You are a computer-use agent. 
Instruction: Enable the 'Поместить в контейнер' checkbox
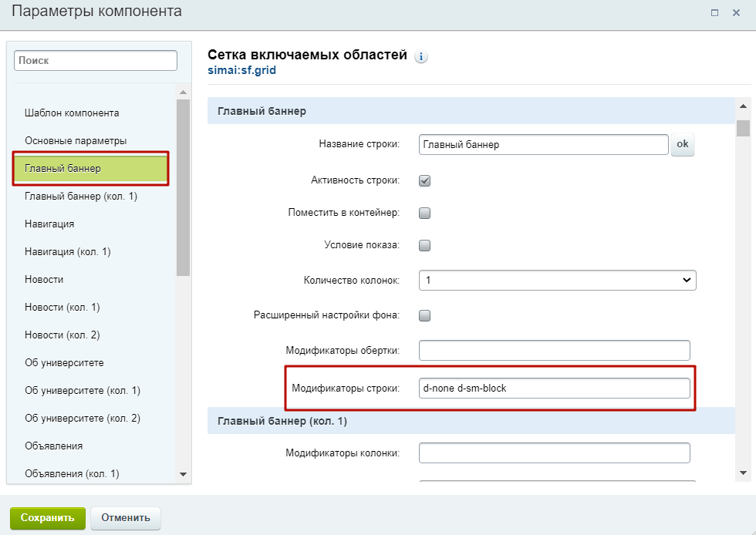[x=424, y=214]
